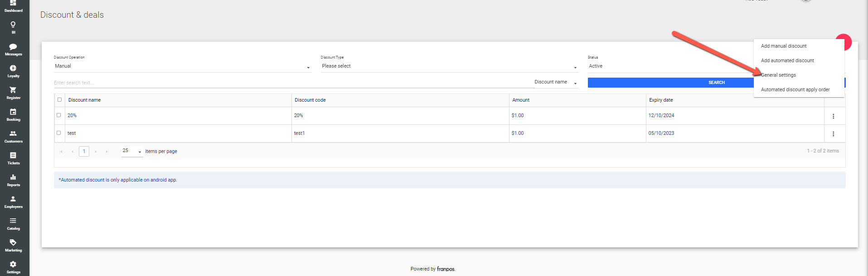Open the actions menu for the test row
Screen dimensions: 868x276
pos(833,134)
